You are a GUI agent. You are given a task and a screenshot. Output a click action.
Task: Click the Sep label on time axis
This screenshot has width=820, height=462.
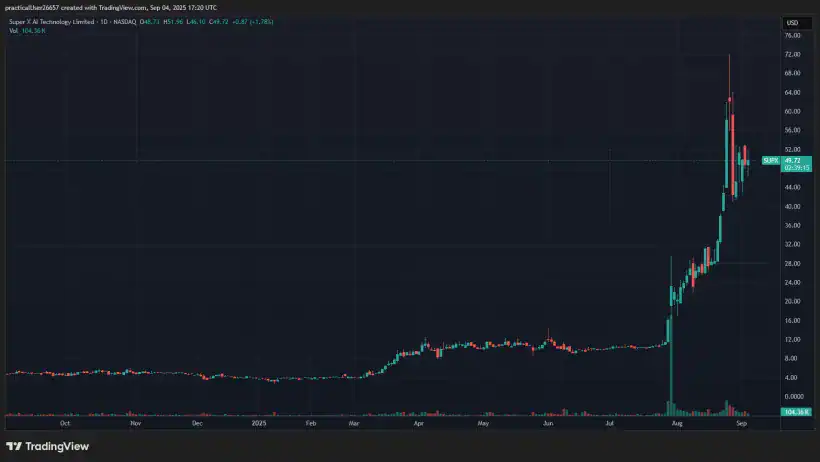[x=741, y=424]
